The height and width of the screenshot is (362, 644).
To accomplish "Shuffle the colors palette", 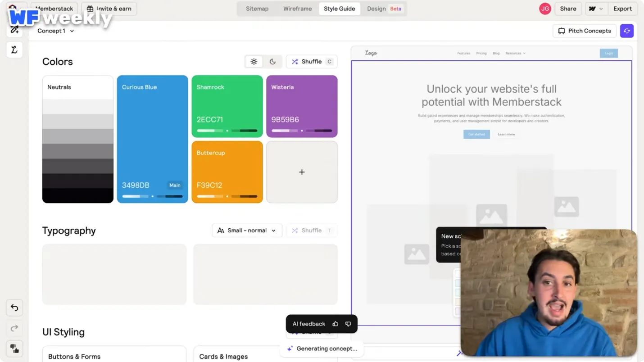I will [312, 62].
